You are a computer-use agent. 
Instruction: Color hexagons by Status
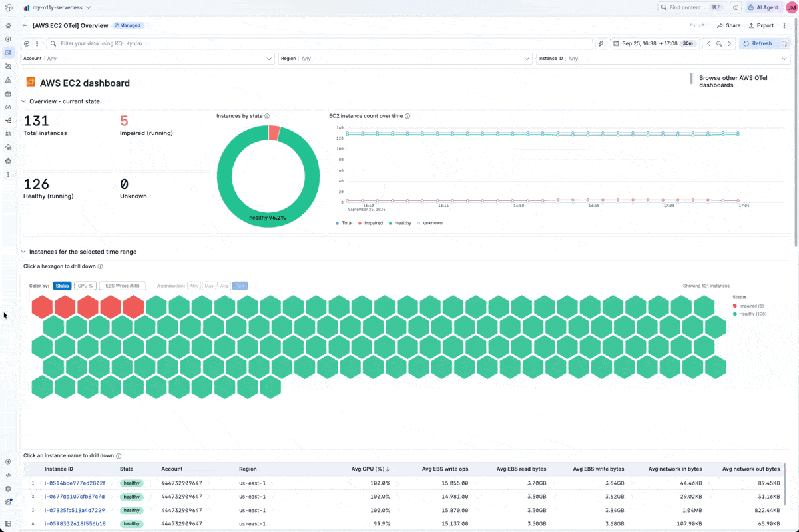pyautogui.click(x=62, y=286)
